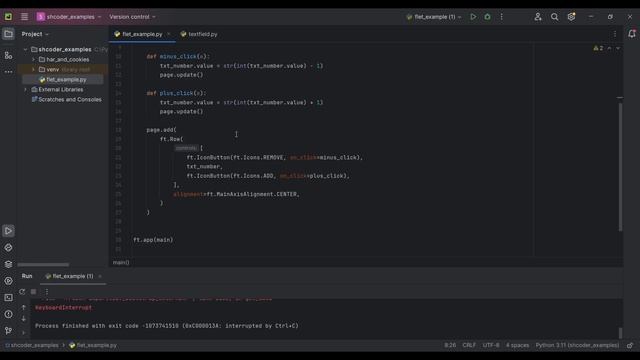Click the PyCharm app logo icon

(x=8, y=17)
